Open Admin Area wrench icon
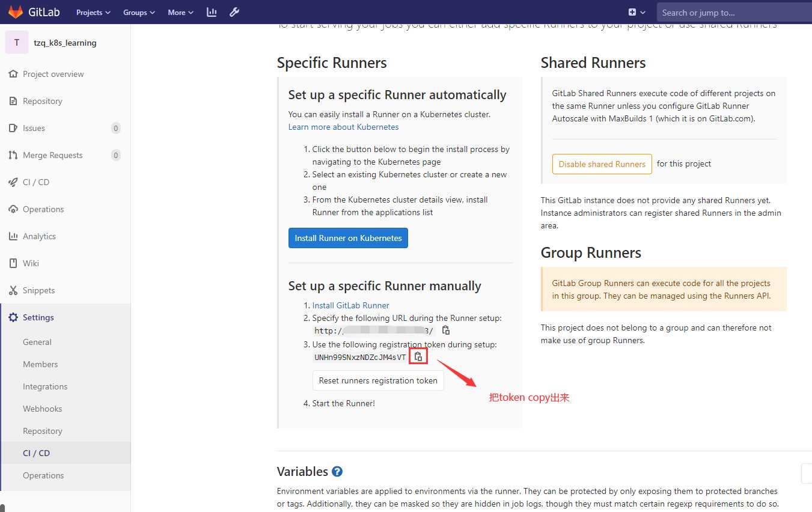 pos(234,12)
